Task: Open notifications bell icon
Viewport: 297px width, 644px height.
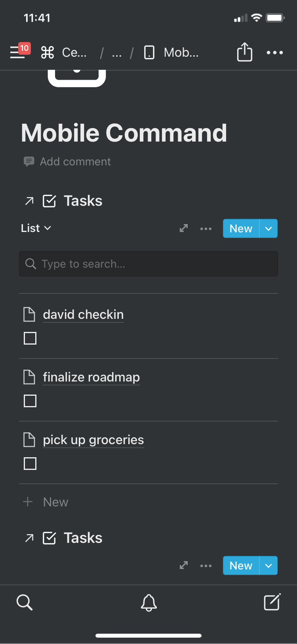Action: coord(149,602)
